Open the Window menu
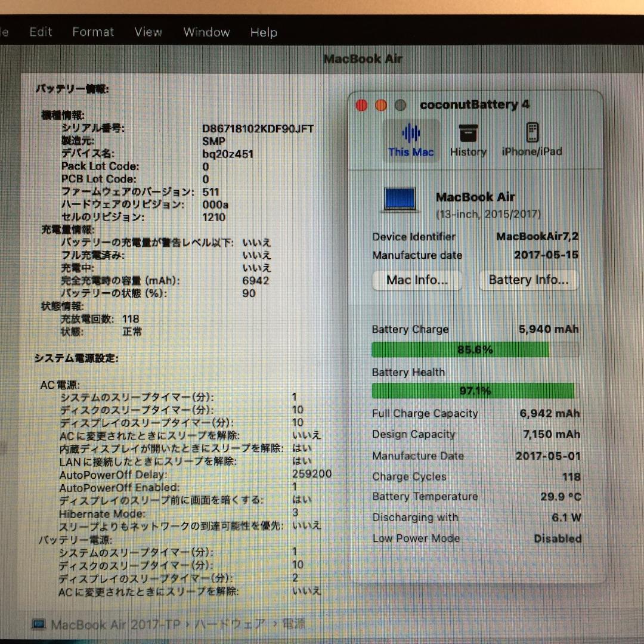 point(206,32)
